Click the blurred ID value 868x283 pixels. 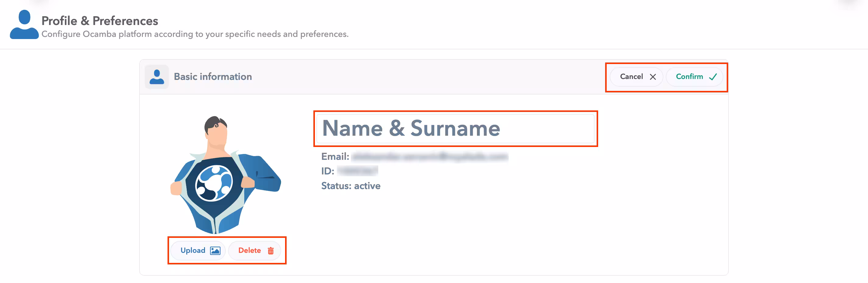tap(357, 171)
